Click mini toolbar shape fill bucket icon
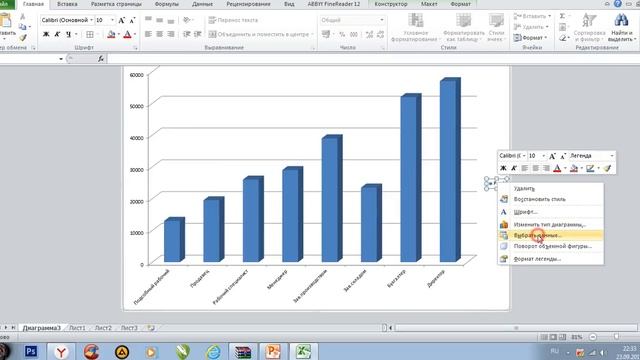 [574, 168]
